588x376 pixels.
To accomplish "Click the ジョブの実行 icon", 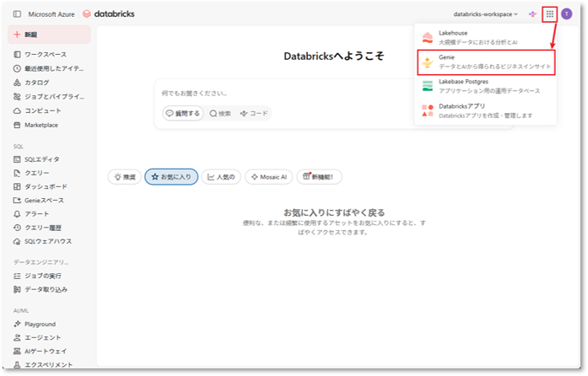I will [17, 276].
